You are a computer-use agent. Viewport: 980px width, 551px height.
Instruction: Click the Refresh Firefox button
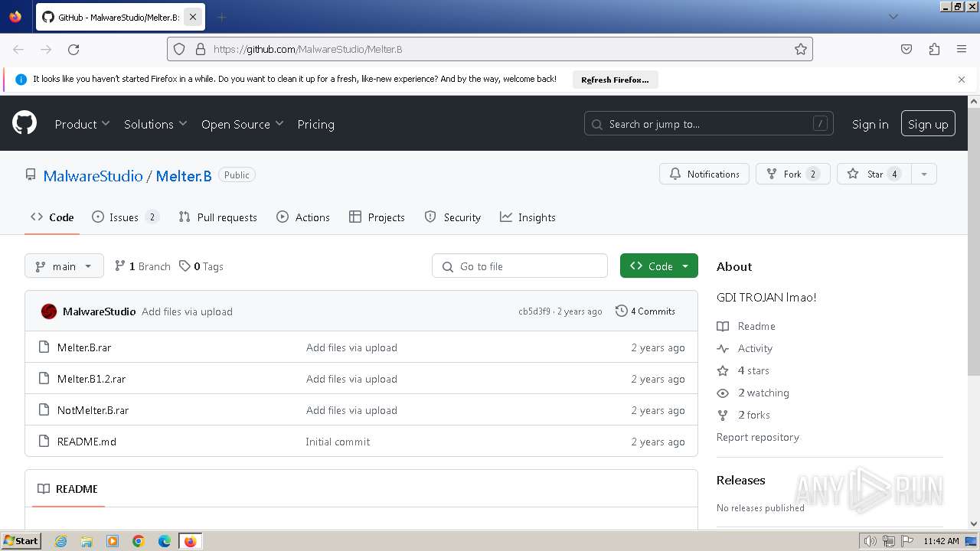tap(615, 80)
